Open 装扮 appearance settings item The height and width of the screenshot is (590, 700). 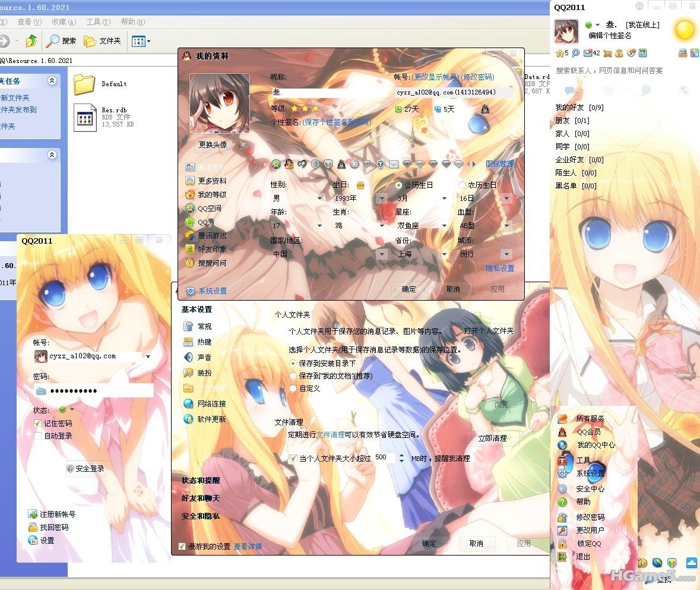(x=198, y=373)
